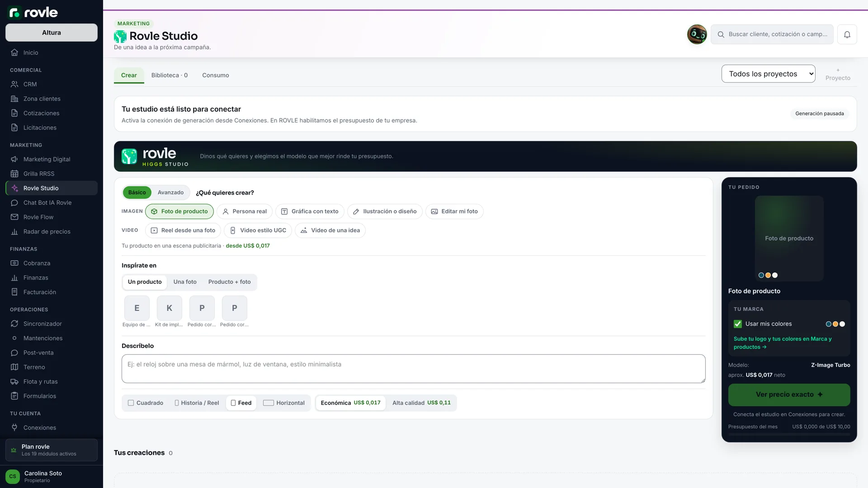
Task: Choose Video estilo UGC option
Action: (258, 230)
